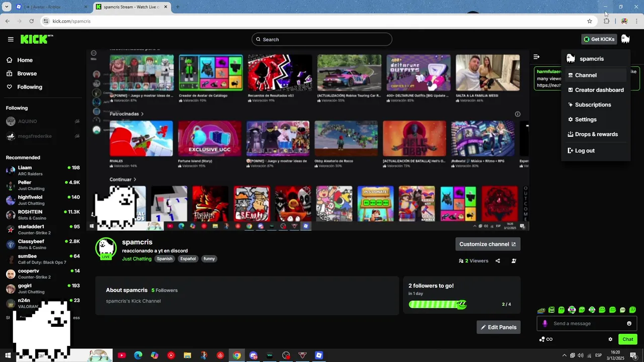The width and height of the screenshot is (644, 362).
Task: Open recommended channel Classybeef
Action: click(43, 244)
